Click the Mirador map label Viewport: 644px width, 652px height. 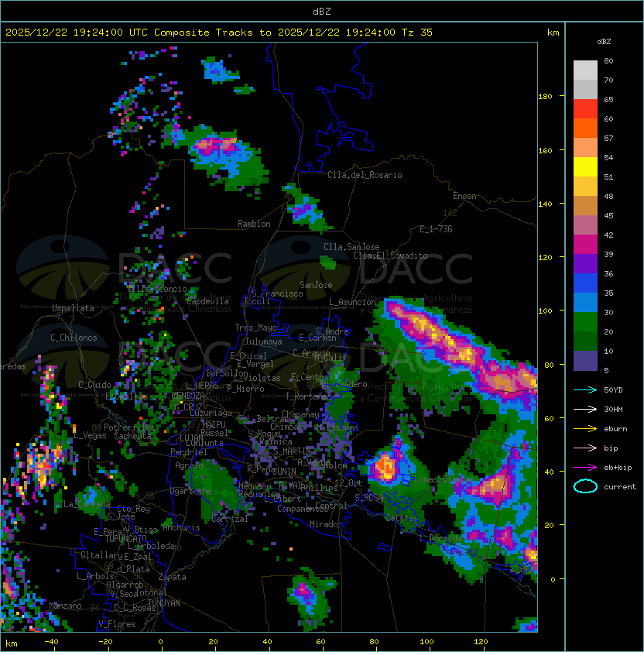[x=327, y=524]
